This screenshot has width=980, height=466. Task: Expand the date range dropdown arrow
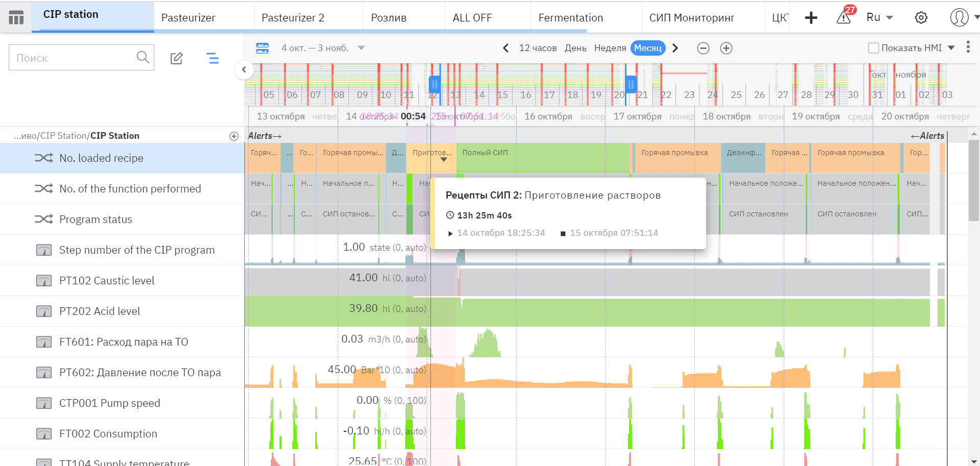[x=361, y=48]
